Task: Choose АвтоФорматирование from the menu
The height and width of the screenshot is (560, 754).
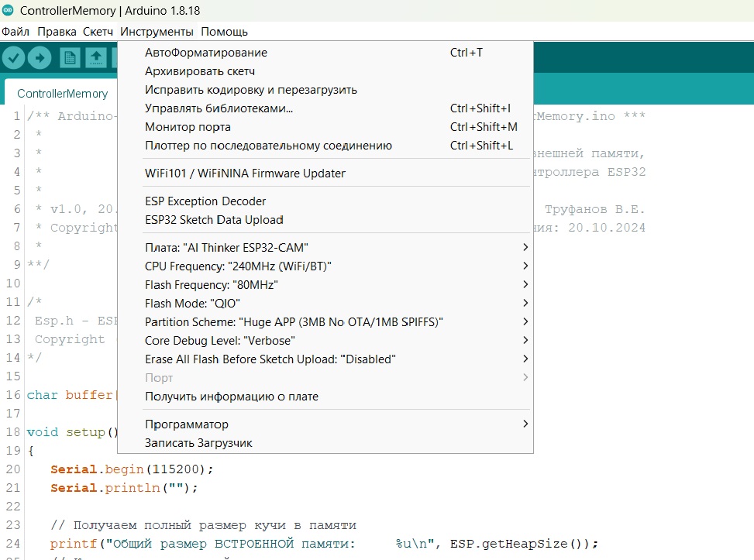Action: [206, 53]
